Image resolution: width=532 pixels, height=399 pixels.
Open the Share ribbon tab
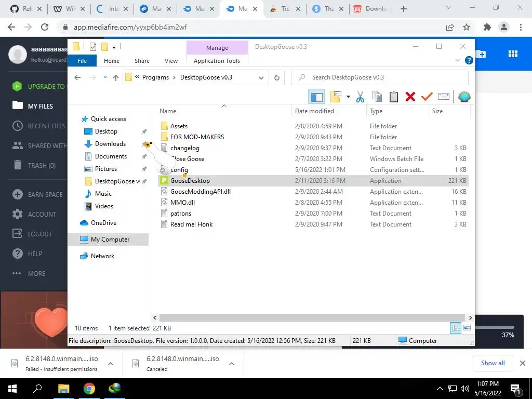(x=142, y=61)
